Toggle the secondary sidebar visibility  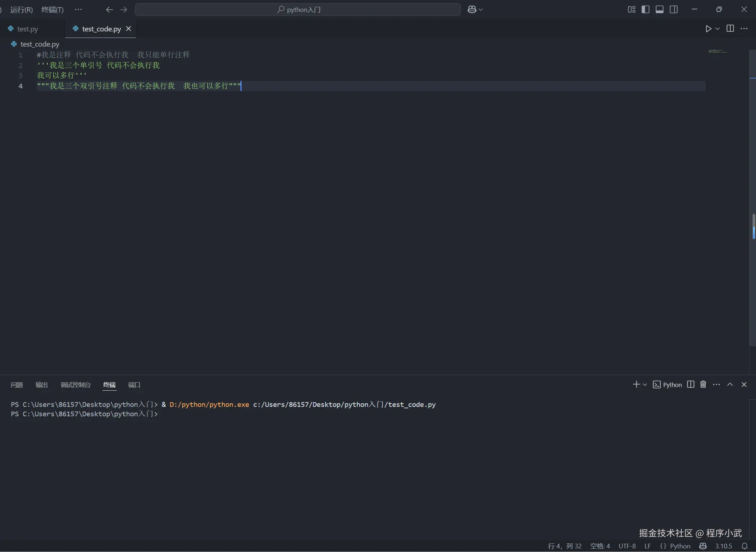pyautogui.click(x=674, y=10)
